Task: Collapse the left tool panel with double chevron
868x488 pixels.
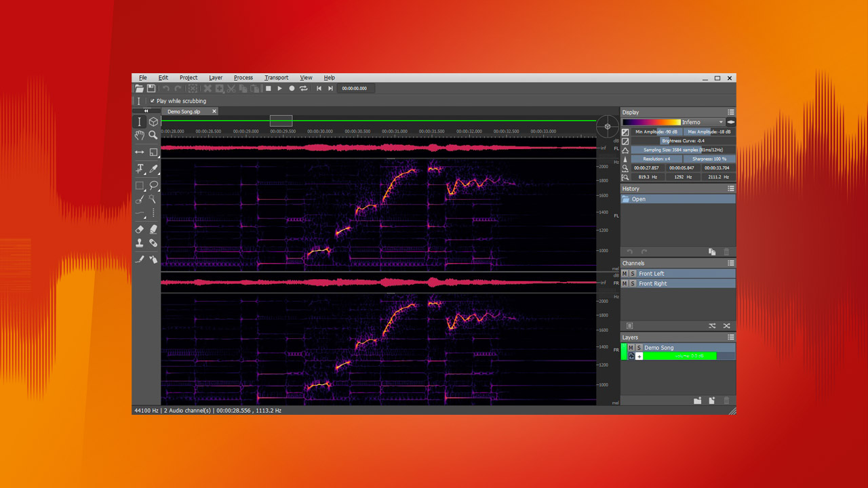Action: [145, 110]
